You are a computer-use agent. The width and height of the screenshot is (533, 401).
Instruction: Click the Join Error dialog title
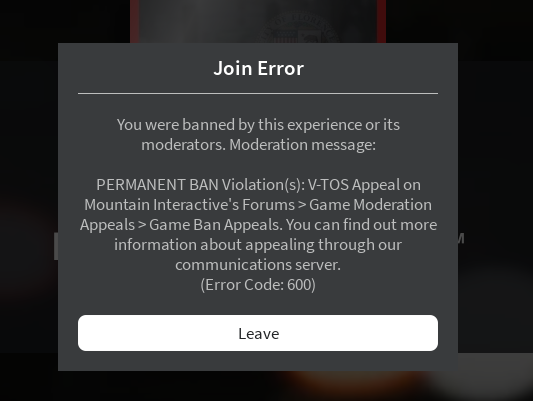258,68
